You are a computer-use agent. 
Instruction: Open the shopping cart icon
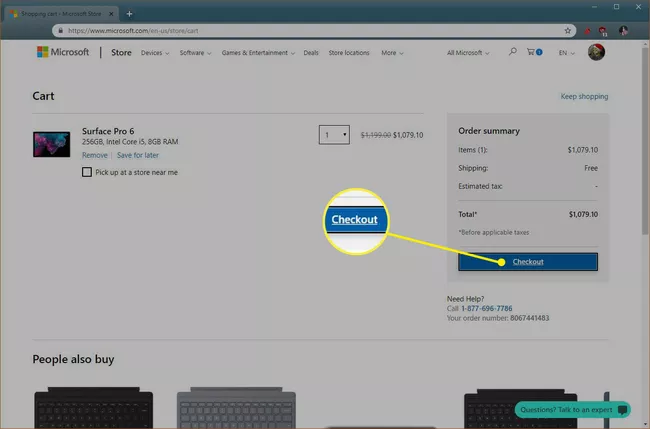[534, 52]
